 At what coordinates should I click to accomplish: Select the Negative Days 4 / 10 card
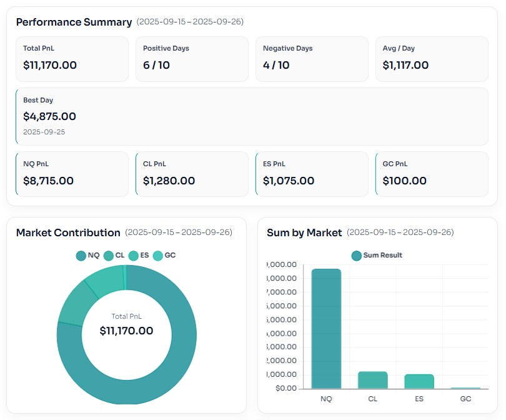click(x=312, y=59)
